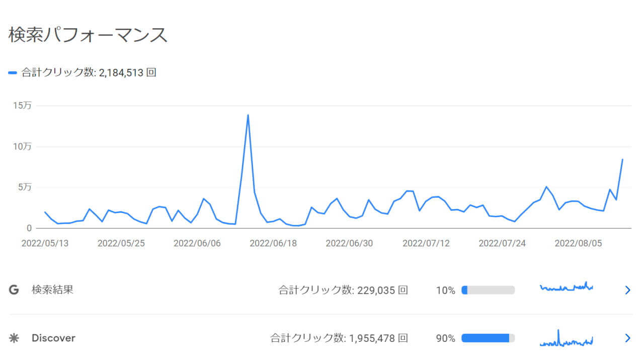
Task: Expand details for Discover via its chevron
Action: 627,338
